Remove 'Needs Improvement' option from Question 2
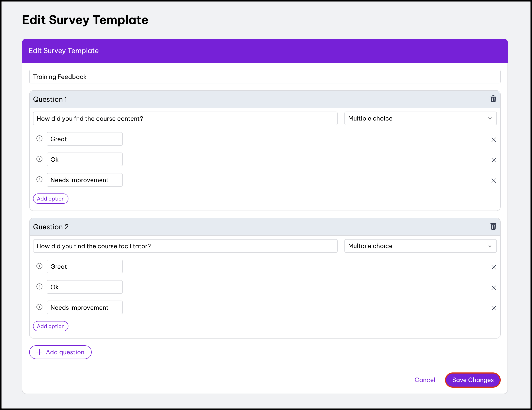This screenshot has height=410, width=532. coord(493,308)
